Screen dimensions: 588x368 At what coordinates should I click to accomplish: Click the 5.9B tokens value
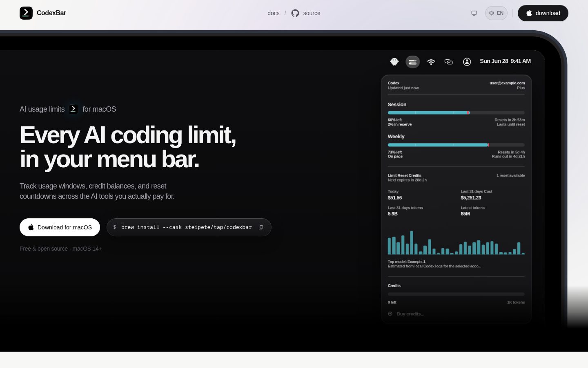click(x=393, y=214)
